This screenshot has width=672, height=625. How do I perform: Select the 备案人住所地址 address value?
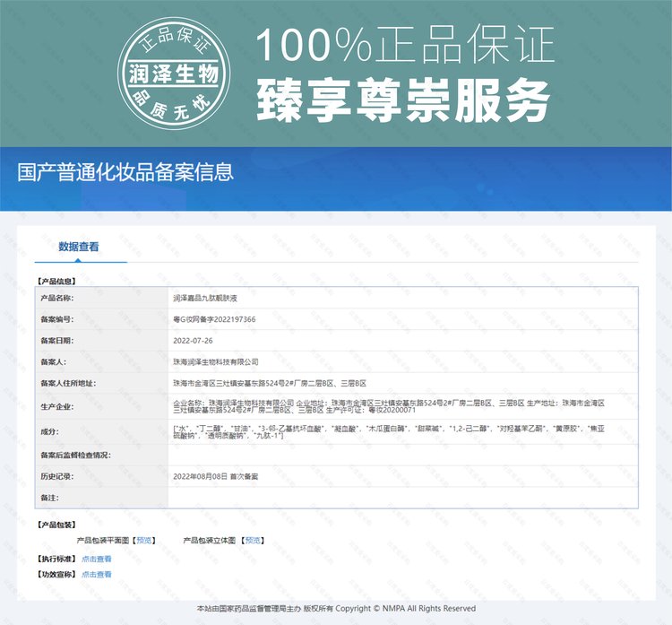click(270, 384)
